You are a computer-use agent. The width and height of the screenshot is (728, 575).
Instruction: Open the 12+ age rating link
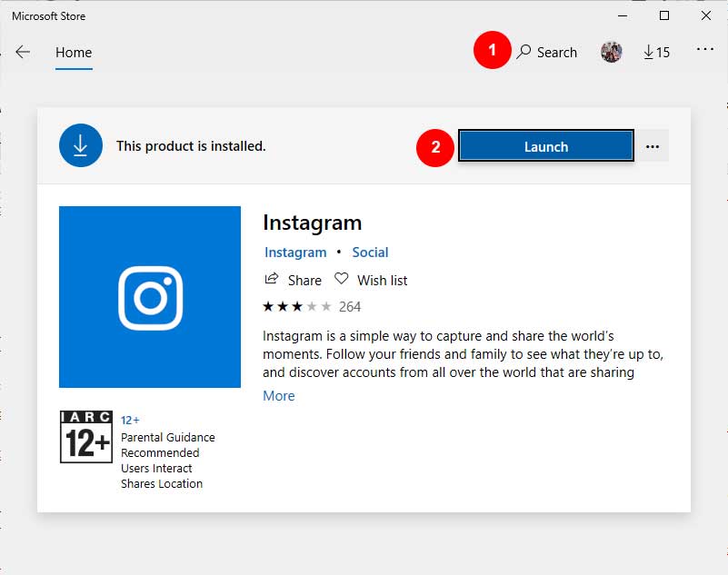(130, 420)
